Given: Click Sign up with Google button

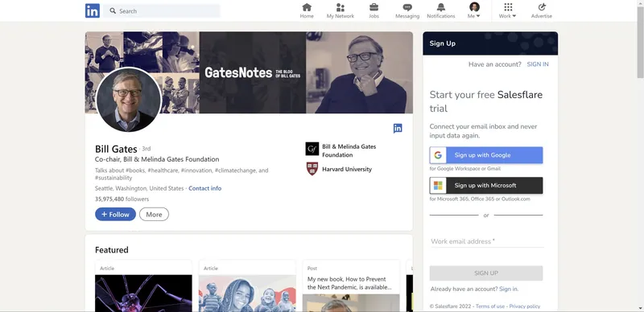Looking at the screenshot, I should pyautogui.click(x=486, y=155).
